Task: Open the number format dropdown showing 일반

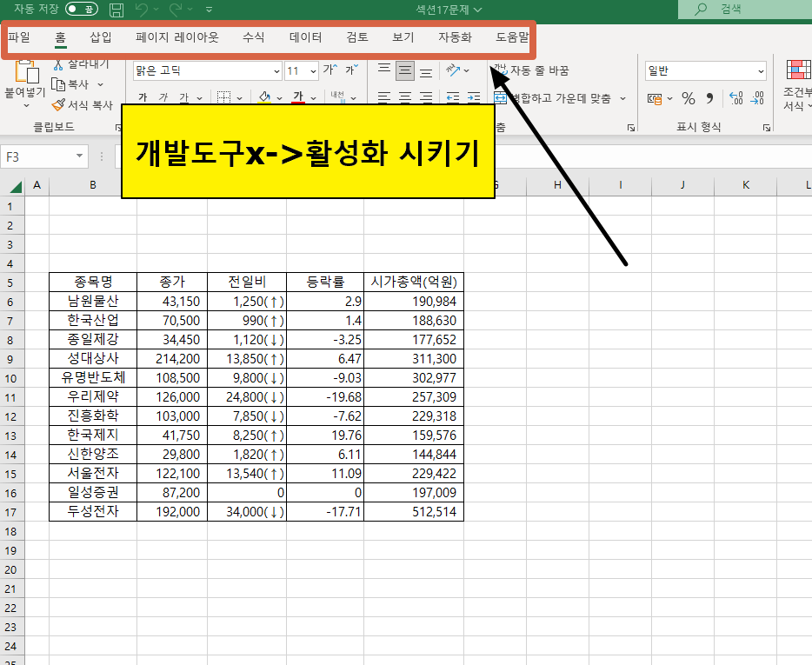Action: (704, 70)
